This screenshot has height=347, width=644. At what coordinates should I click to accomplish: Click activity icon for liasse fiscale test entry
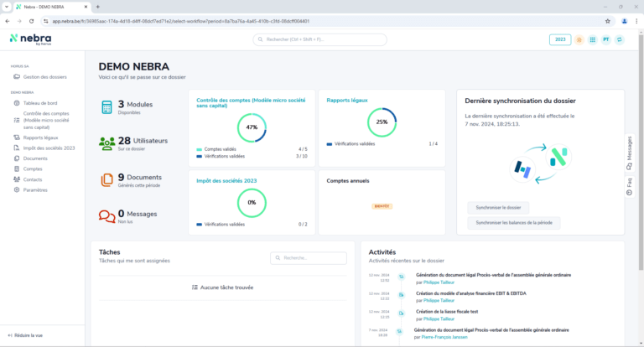coord(402,313)
